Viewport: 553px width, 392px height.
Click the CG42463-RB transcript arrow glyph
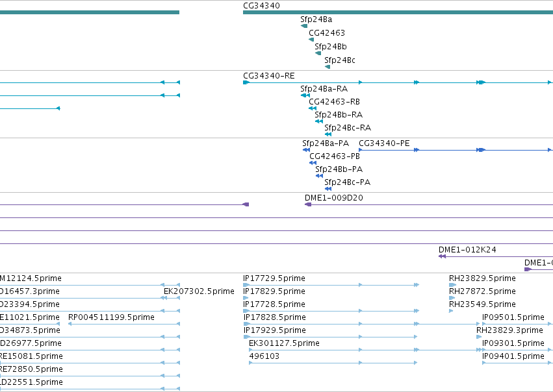[x=313, y=108]
